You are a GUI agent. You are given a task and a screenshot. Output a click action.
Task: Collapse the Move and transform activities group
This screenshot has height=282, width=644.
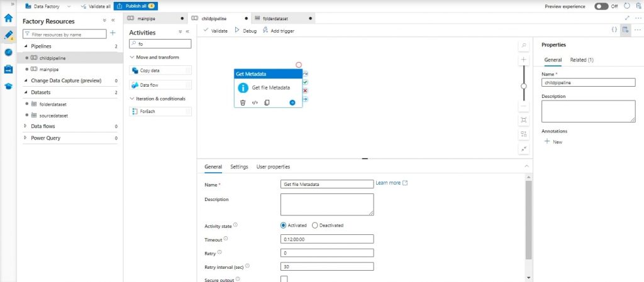[x=131, y=57]
